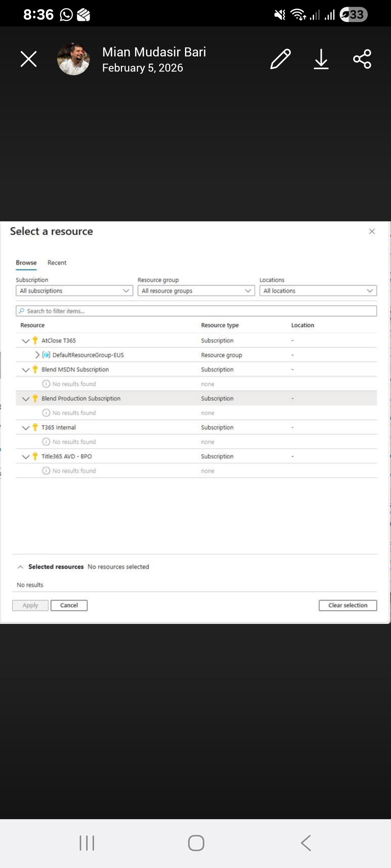The width and height of the screenshot is (391, 868).
Task: Collapse the T365 Internal subscription row
Action: [26, 427]
